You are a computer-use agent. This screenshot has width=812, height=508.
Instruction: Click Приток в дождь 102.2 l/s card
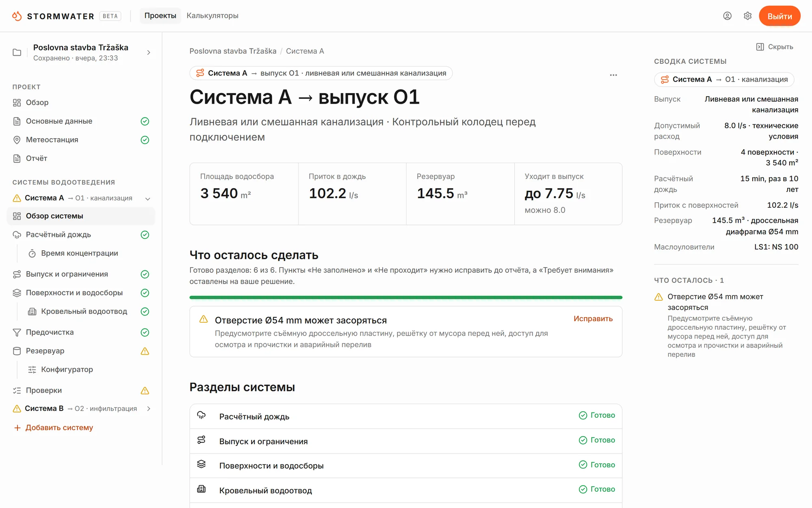352,194
